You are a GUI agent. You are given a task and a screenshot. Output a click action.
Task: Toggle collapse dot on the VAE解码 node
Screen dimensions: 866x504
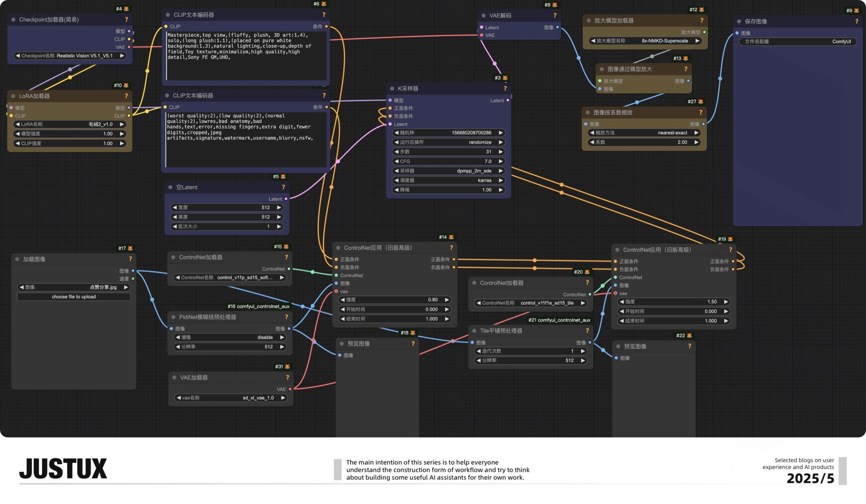pos(484,16)
